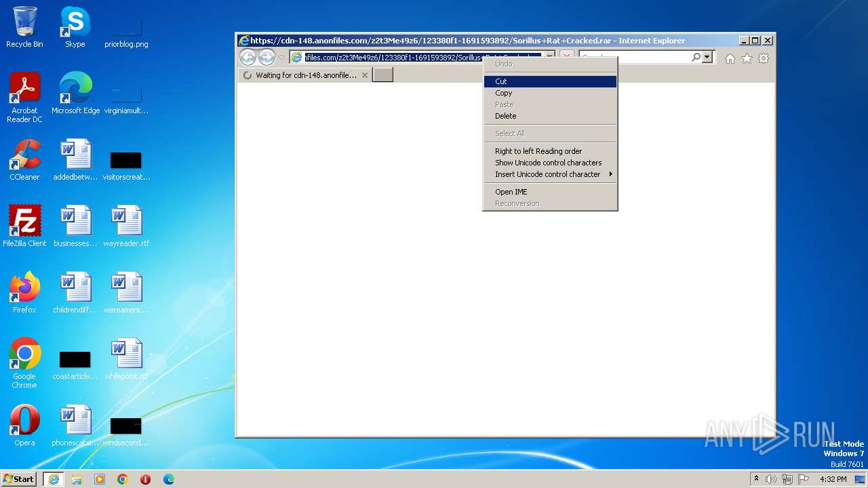
Task: Click the volume speaker tray icon
Action: (771, 479)
